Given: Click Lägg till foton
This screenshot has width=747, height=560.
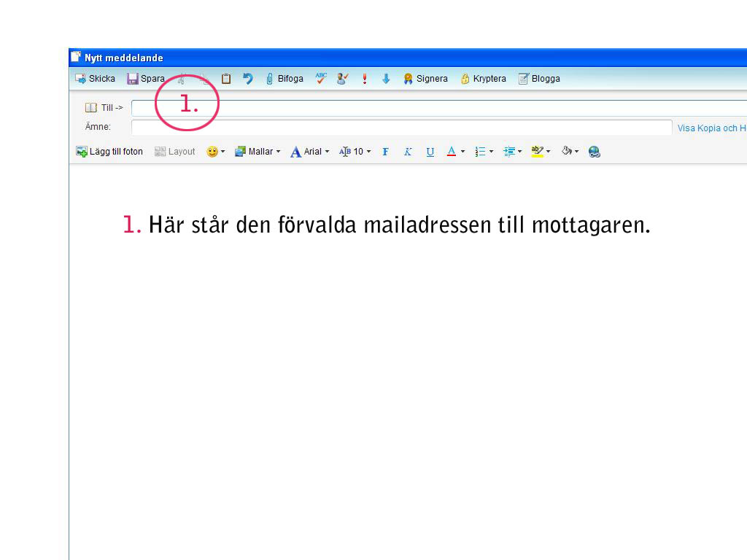Looking at the screenshot, I should tap(110, 152).
